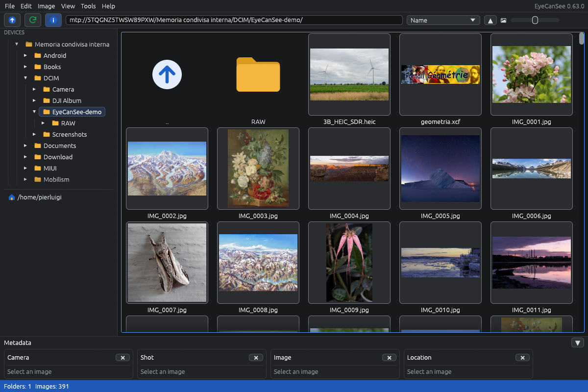Screen dimensions: 588x392
Task: Collapse the Memoria condivisa interna node
Action: [x=17, y=44]
